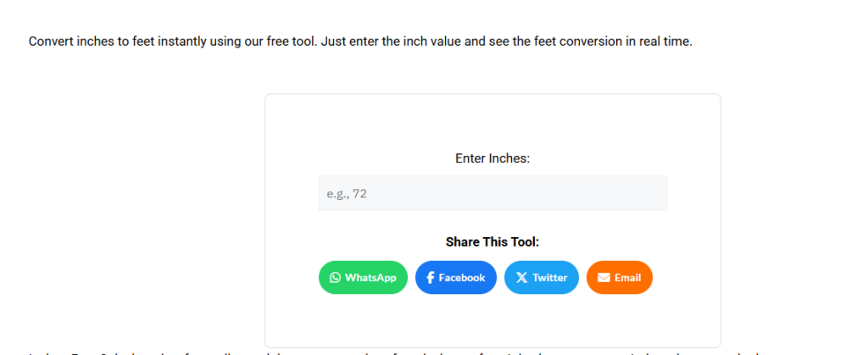
Task: Click the 'e.g., 72' placeholder text
Action: point(347,193)
